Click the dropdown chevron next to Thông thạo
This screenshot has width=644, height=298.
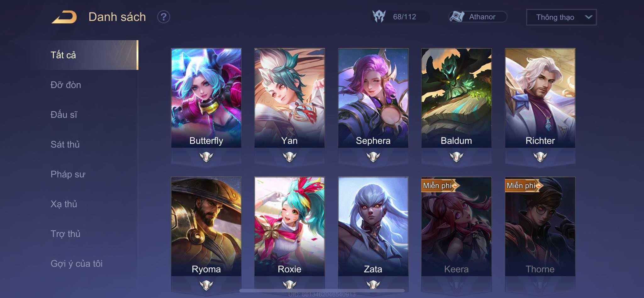[588, 17]
